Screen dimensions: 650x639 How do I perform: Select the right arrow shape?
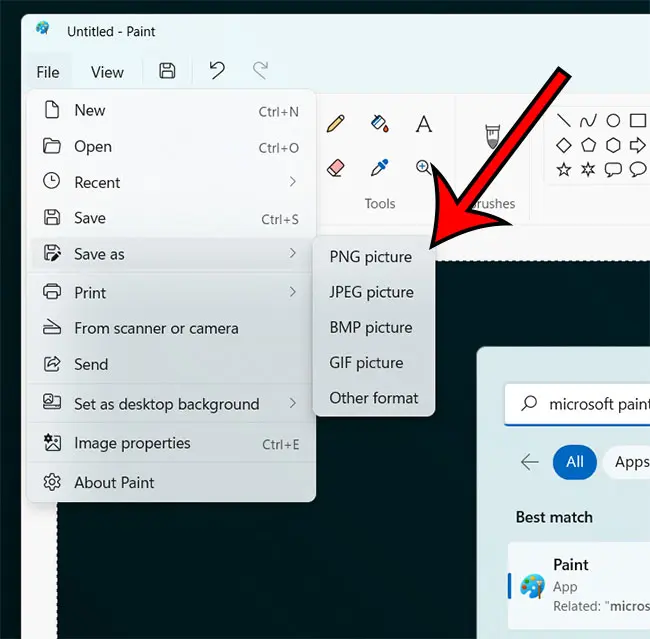(x=637, y=145)
